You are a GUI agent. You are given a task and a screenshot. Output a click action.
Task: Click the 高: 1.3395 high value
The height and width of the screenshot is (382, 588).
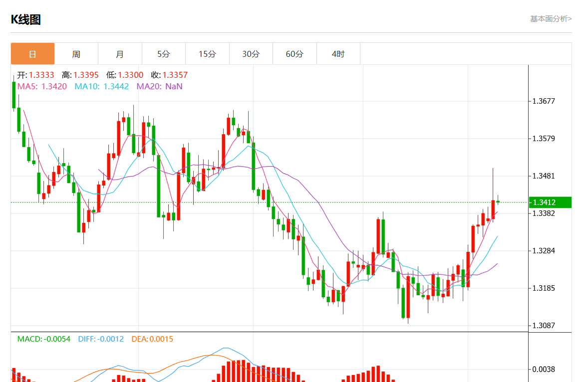tap(80, 75)
